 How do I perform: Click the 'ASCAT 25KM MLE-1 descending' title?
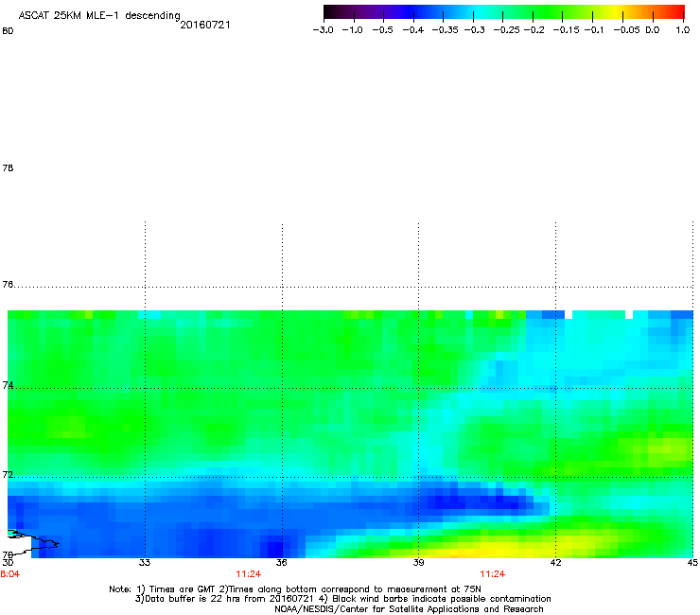click(99, 15)
